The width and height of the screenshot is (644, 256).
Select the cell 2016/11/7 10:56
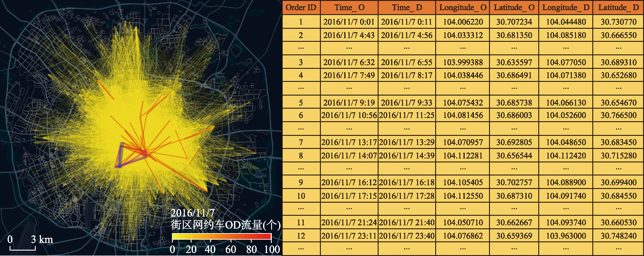349,115
